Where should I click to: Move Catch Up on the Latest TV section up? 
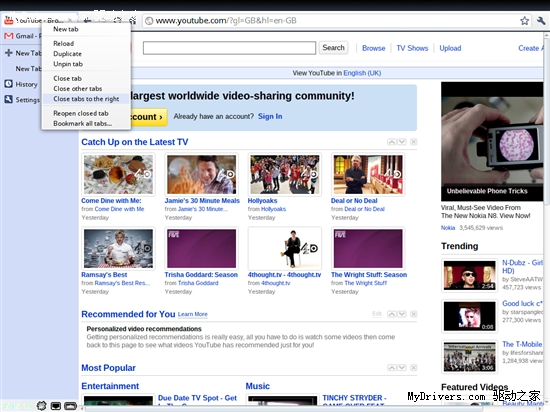coord(392,142)
